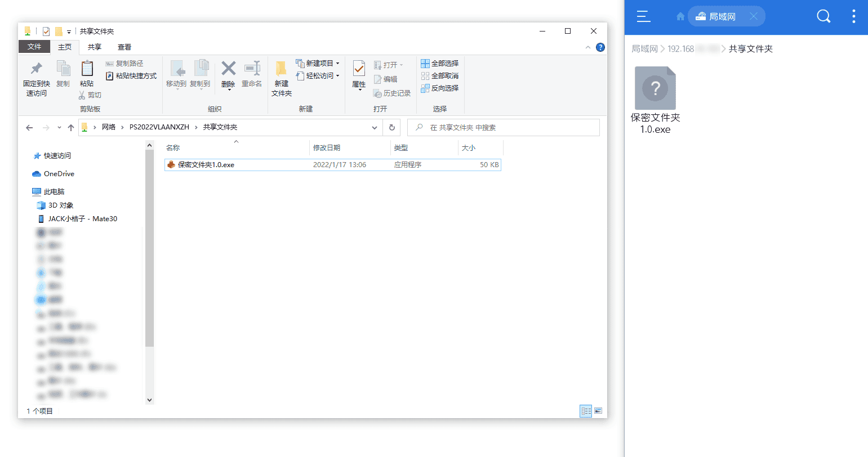Viewport: 868px width, 457px height.
Task: Click PS2022VLAANXZH in the address path
Action: click(x=159, y=127)
